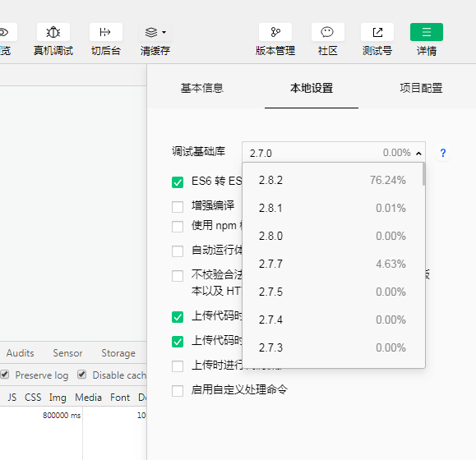
Task: Switch to the 本地设置 tab
Action: click(312, 88)
